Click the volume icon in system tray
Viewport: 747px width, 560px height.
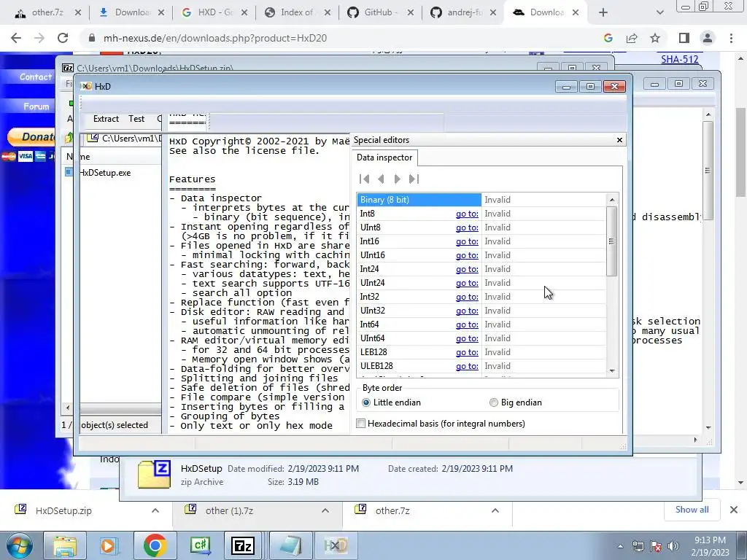coord(673,546)
